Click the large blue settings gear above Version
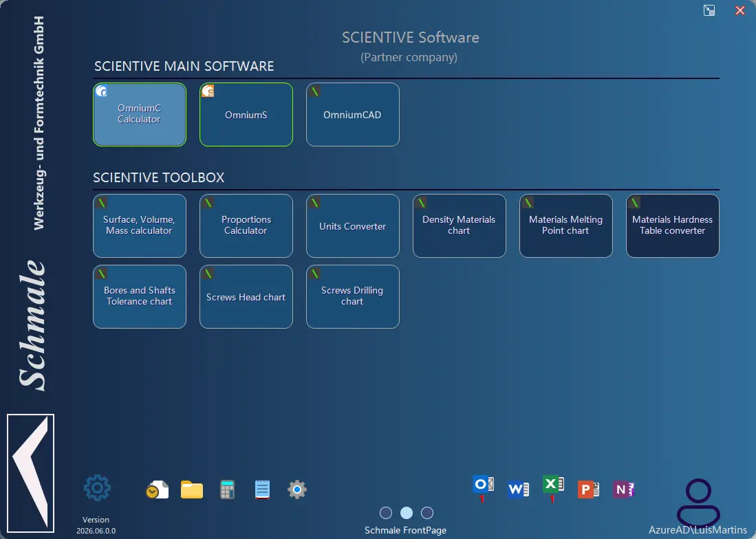This screenshot has height=539, width=756. point(97,488)
